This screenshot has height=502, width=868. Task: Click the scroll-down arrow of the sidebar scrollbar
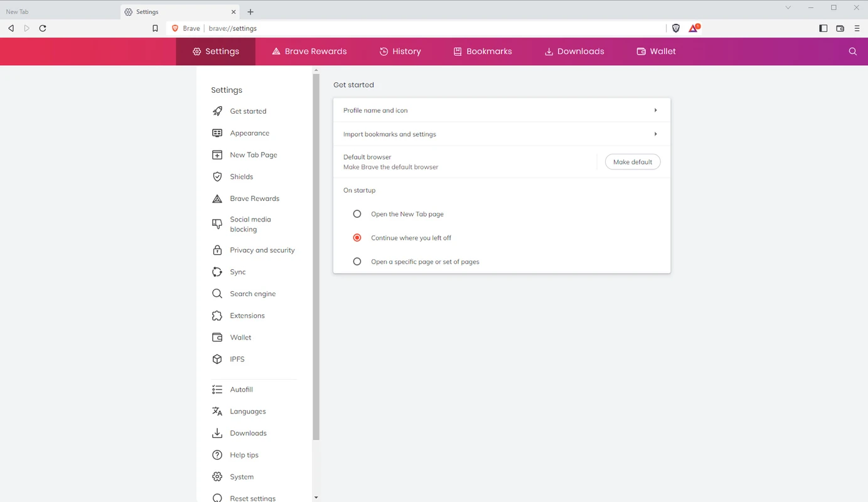[x=316, y=498]
